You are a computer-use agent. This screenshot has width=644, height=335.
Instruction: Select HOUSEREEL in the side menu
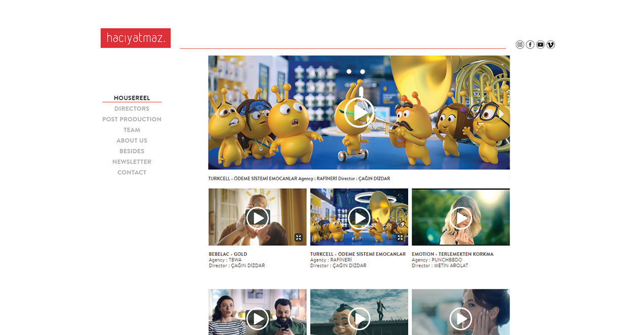point(132,98)
